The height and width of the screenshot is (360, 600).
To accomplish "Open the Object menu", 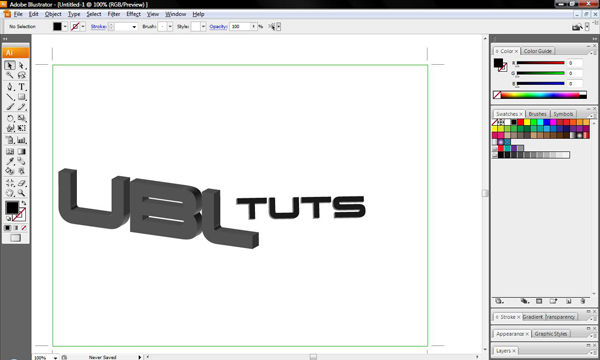I will (53, 14).
